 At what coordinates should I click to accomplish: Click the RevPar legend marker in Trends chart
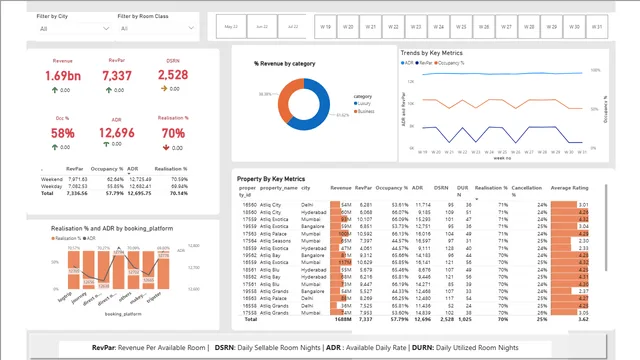click(x=417, y=63)
